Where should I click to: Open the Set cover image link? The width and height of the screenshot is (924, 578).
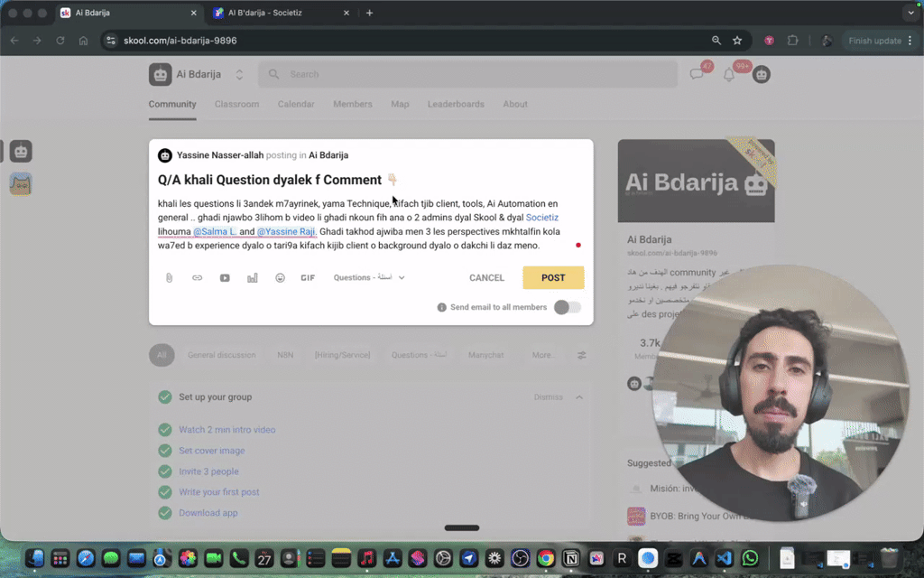coord(211,451)
